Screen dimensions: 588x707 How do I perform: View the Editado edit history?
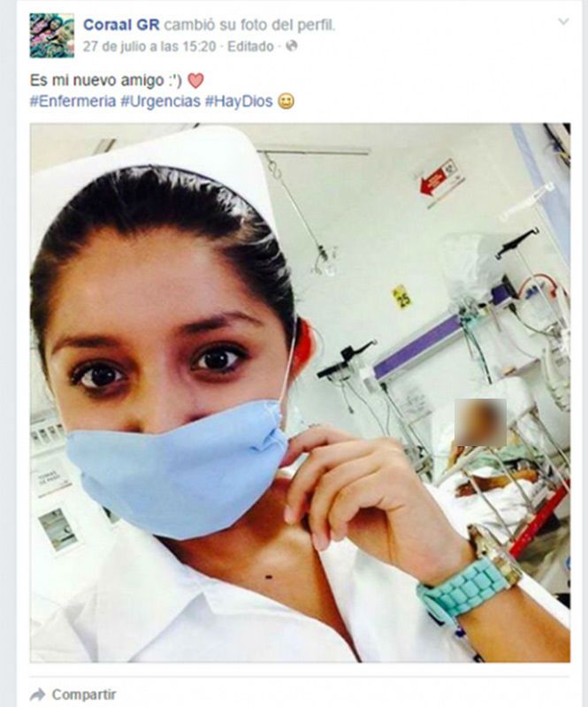click(250, 47)
